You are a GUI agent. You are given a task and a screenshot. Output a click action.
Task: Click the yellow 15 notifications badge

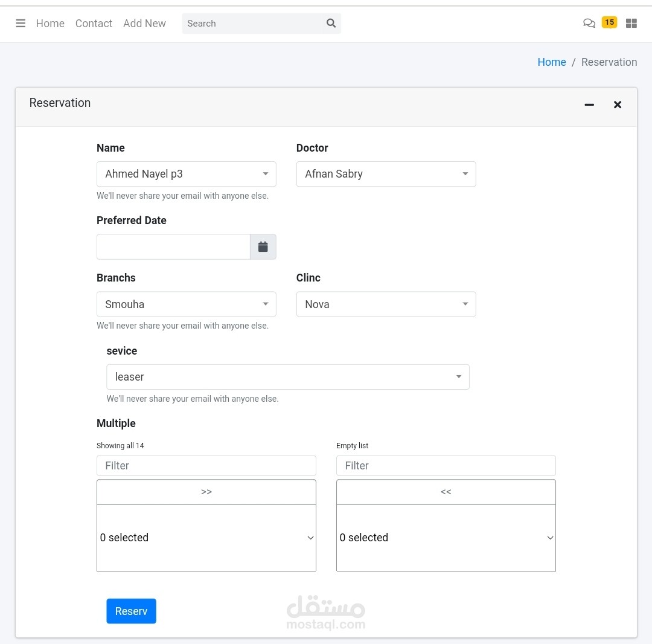click(609, 22)
